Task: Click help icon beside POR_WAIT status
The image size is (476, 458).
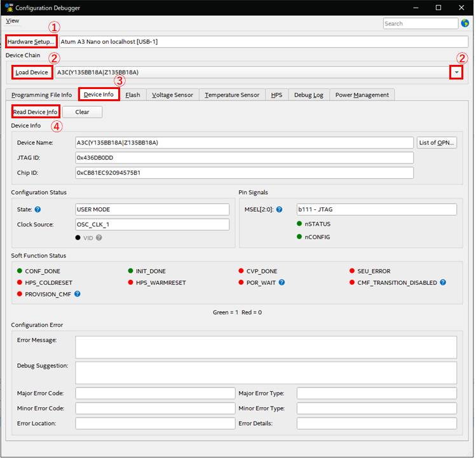Action: (x=282, y=282)
